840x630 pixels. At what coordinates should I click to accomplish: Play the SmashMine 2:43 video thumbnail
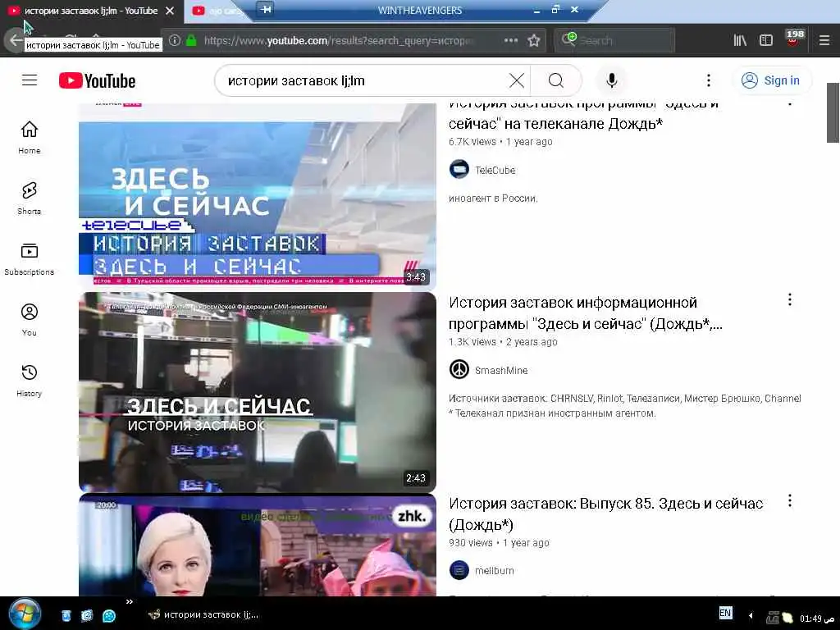(x=257, y=391)
